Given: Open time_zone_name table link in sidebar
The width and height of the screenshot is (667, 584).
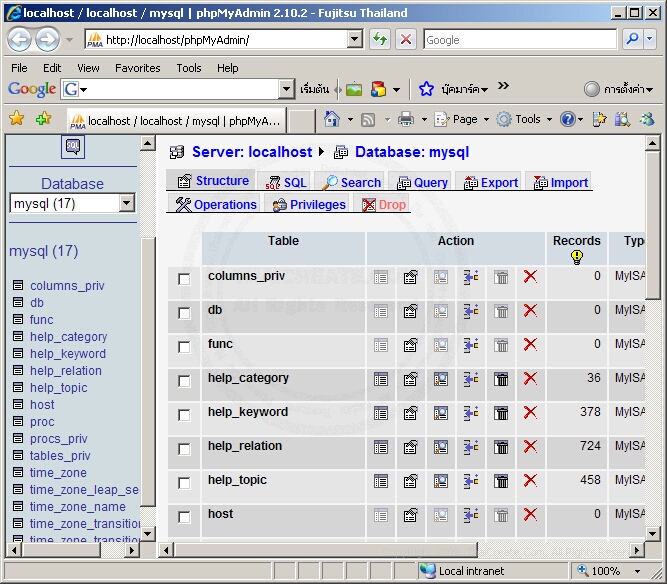Looking at the screenshot, I should (78, 507).
